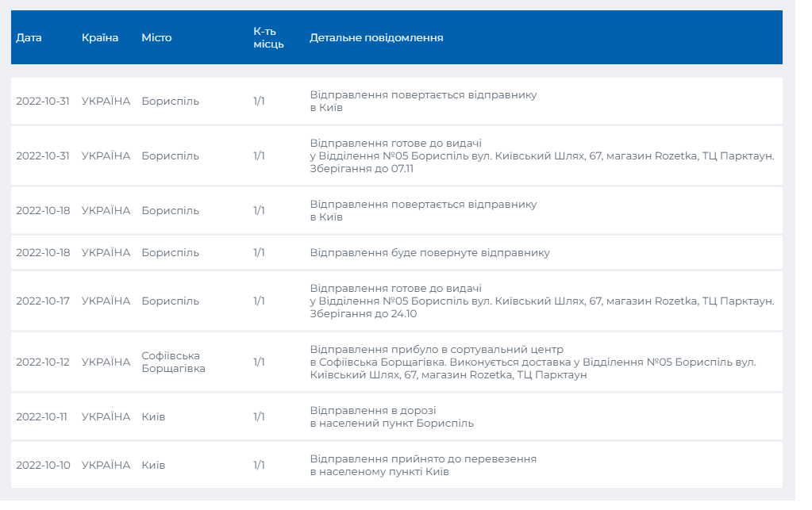The height and width of the screenshot is (510, 812).
Task: Select the "Відправлення в дорозі" status message
Action: [373, 411]
